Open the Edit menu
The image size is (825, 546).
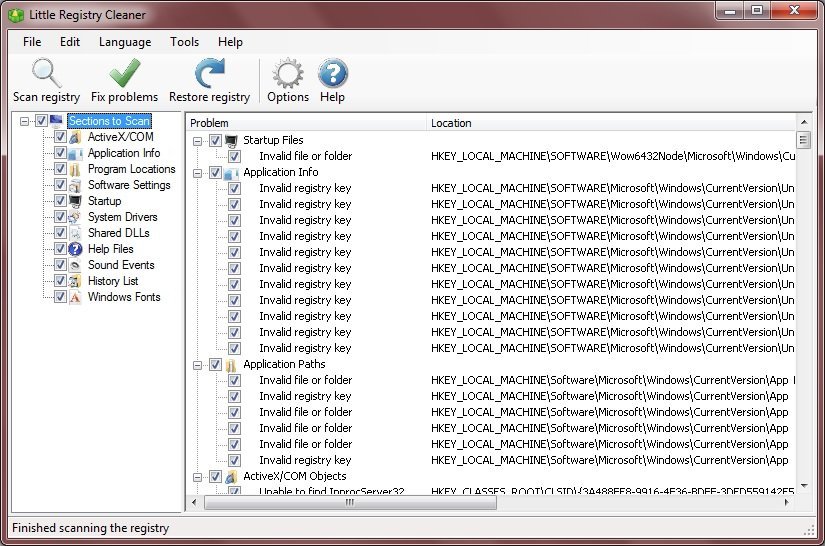(70, 42)
